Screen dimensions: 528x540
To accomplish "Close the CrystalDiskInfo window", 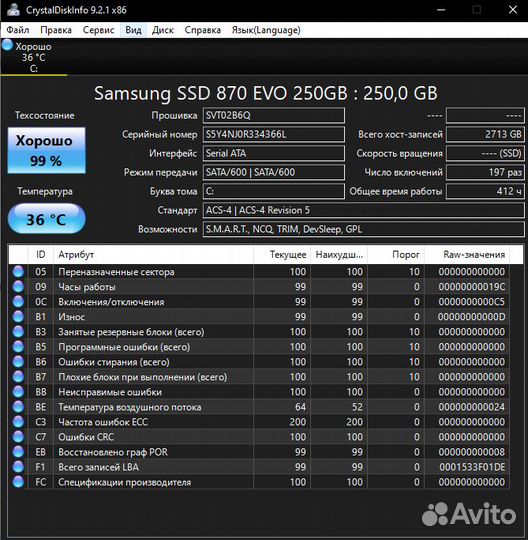I will coord(513,10).
